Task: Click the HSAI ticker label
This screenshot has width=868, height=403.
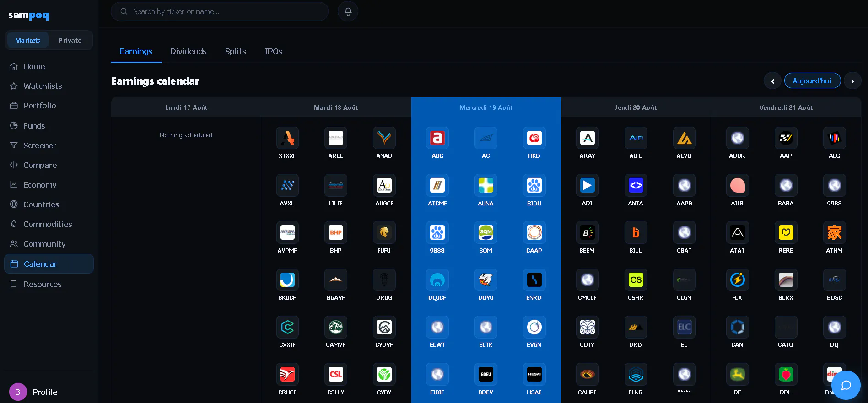Action: (534, 392)
